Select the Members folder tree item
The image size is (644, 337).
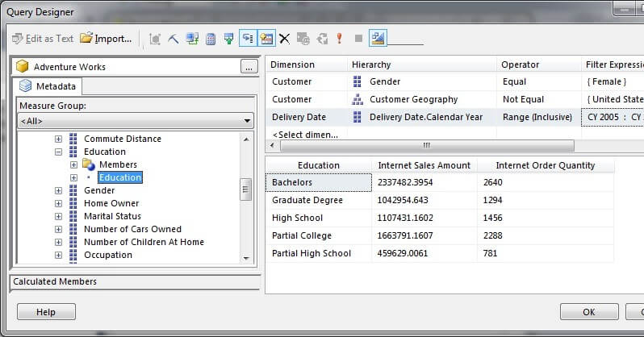point(118,164)
